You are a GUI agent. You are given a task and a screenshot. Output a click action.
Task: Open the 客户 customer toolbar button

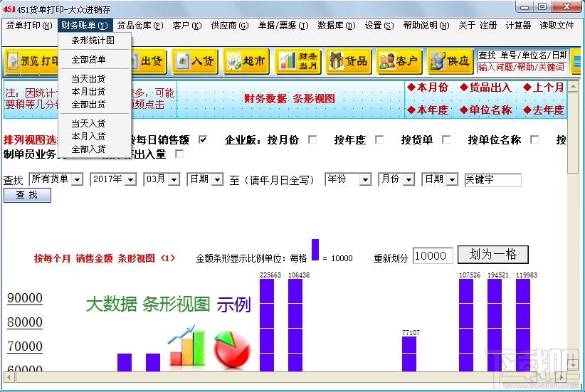pos(399,60)
